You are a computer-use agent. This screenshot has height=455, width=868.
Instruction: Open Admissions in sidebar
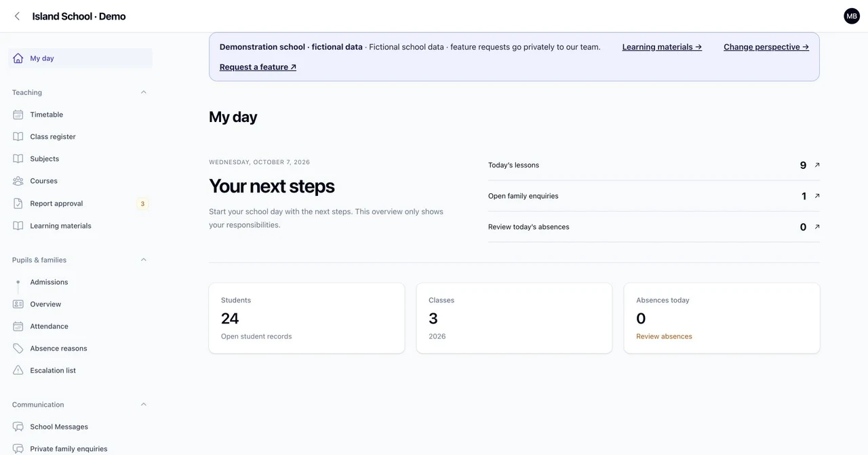(x=80, y=282)
